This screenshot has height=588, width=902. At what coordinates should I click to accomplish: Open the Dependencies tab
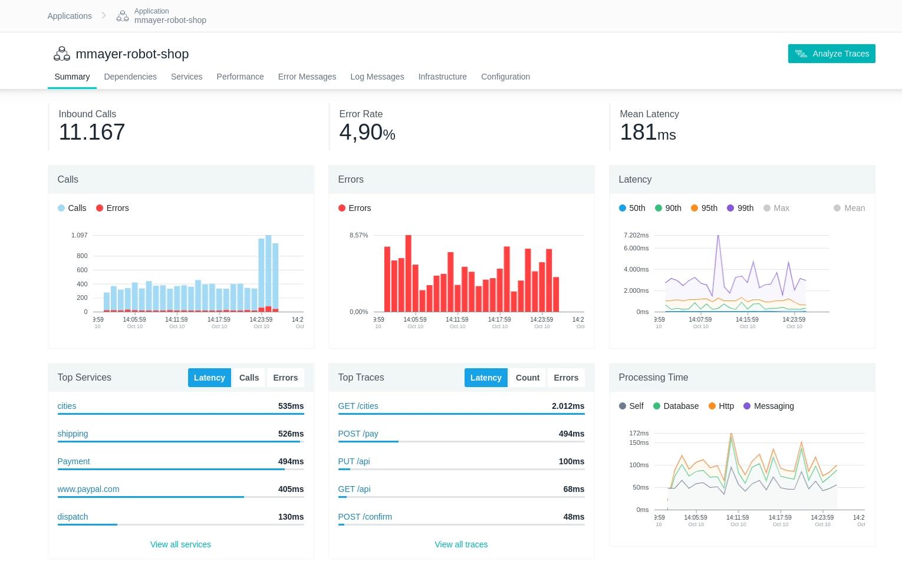click(130, 77)
